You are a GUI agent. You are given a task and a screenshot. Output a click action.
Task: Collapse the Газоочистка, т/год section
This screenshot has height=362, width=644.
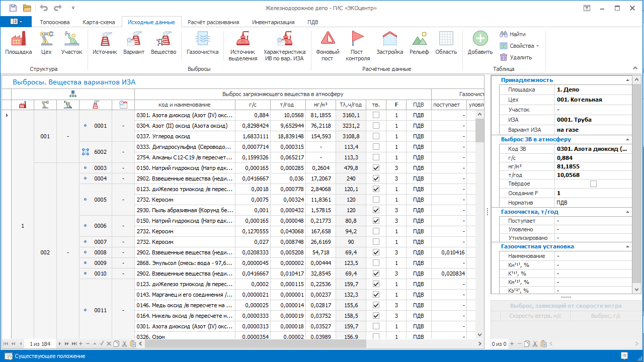(x=627, y=212)
